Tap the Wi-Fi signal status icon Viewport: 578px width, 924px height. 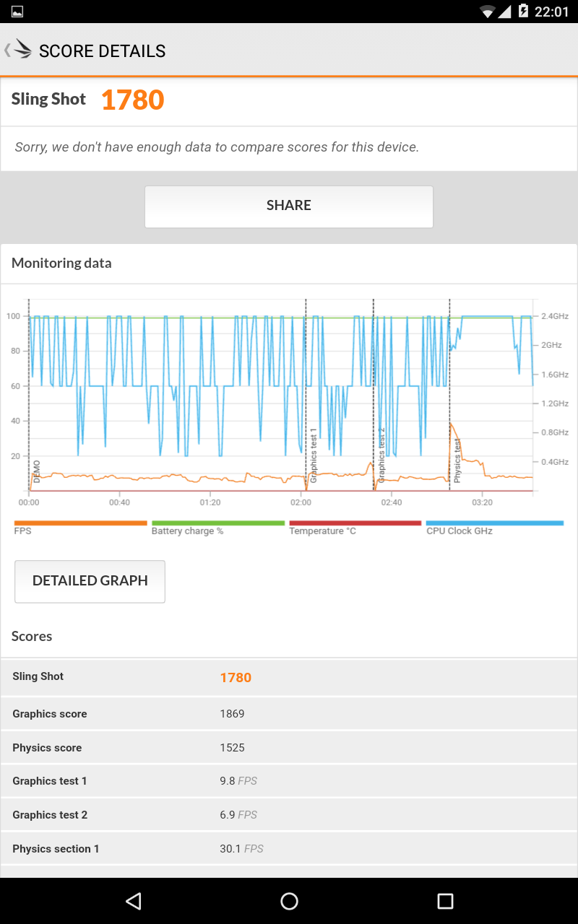tap(488, 12)
